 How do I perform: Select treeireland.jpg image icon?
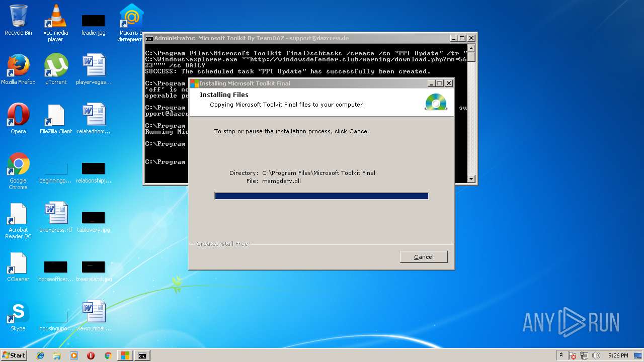point(94,270)
